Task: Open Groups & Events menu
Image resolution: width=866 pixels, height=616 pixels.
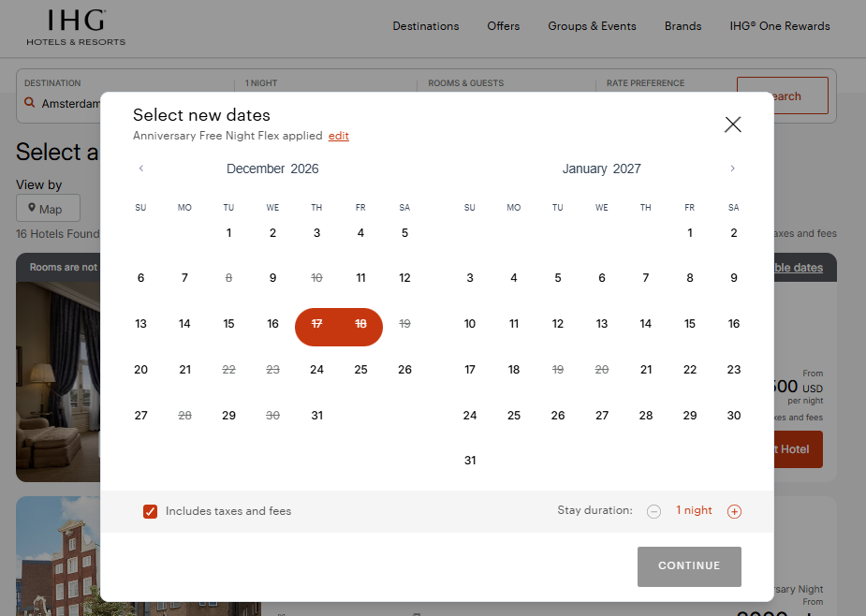Action: pos(592,26)
